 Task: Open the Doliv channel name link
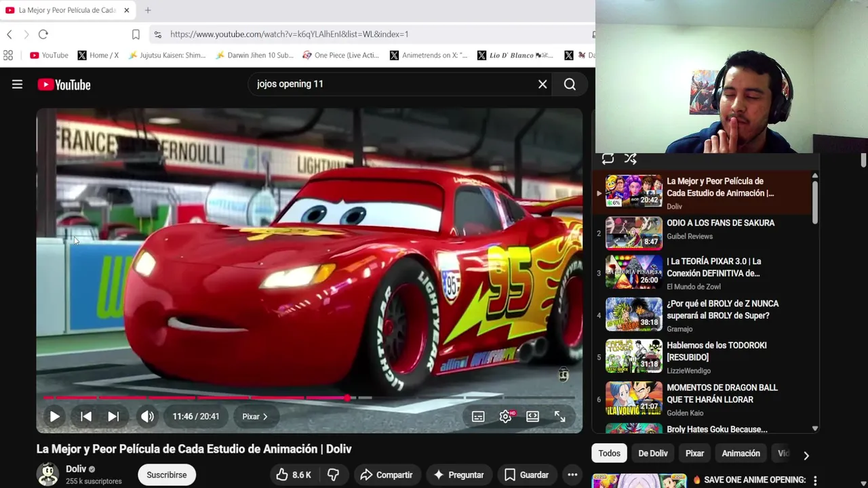tap(76, 469)
